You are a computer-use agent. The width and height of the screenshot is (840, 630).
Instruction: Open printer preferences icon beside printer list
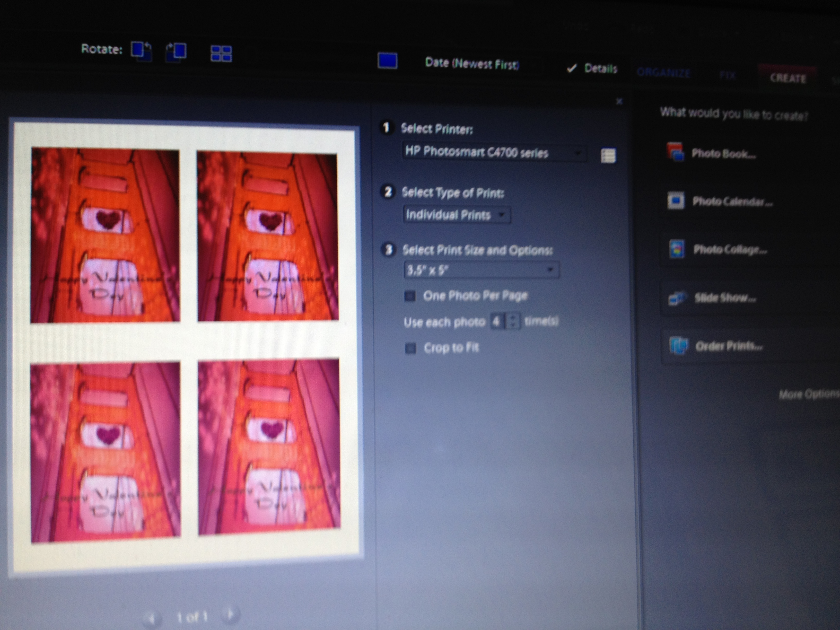[x=608, y=156]
